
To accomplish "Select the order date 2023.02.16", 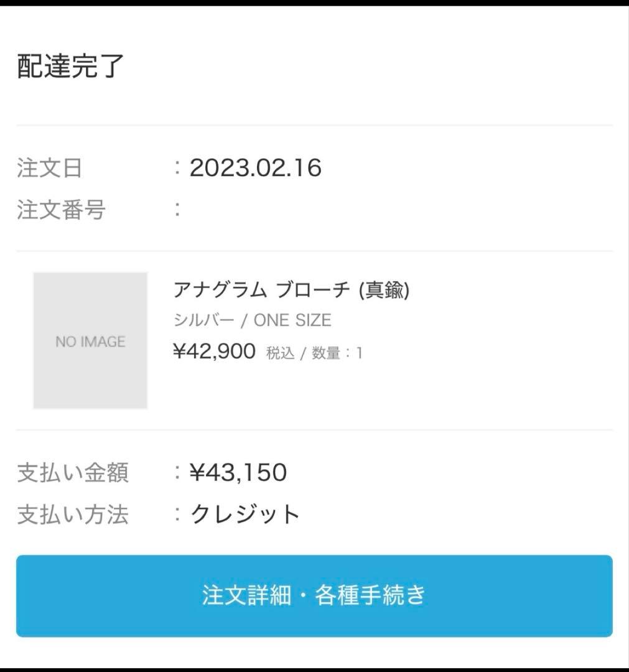I will tap(256, 168).
